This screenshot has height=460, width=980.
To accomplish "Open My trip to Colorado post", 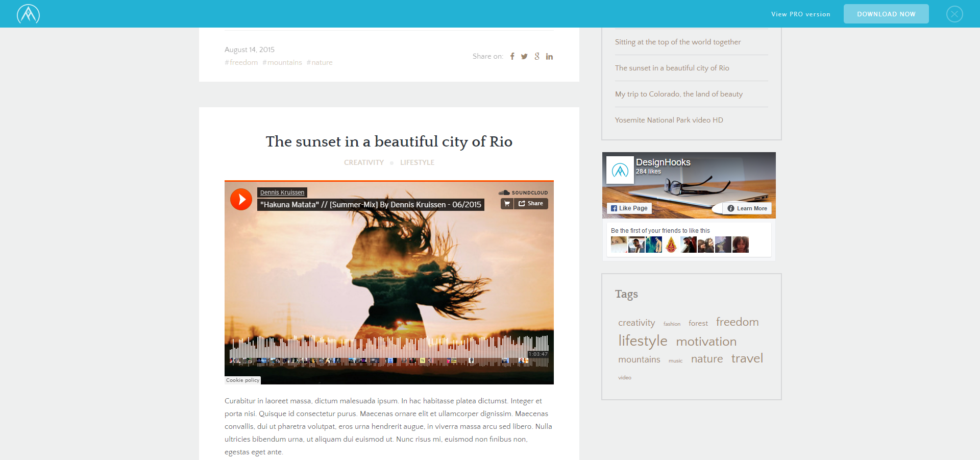I will point(679,94).
